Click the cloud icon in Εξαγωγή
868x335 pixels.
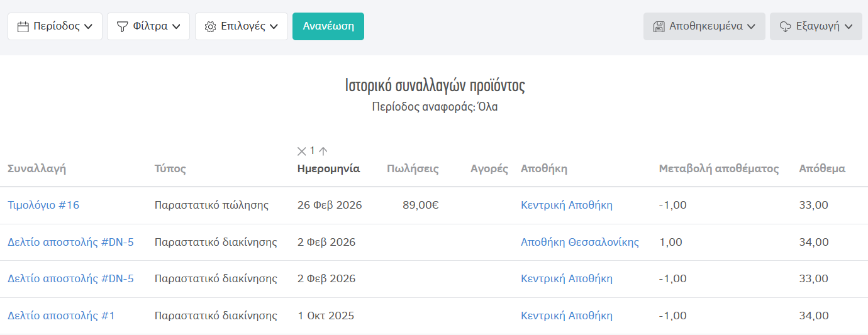coord(785,26)
